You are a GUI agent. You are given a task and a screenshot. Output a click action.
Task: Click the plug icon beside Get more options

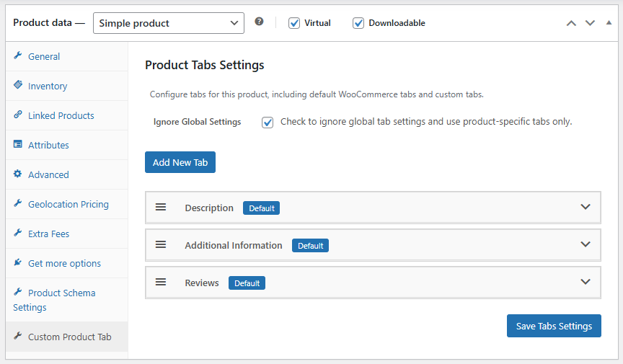18,262
